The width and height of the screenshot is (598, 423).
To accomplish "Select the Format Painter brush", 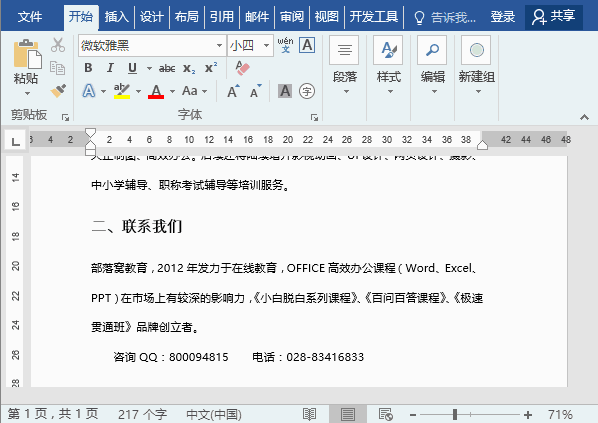I will click(x=58, y=91).
